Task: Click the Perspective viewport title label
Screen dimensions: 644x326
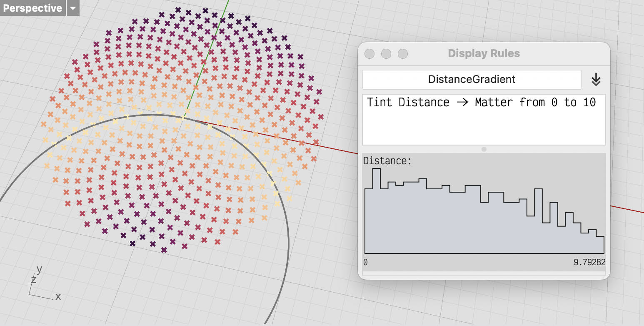Action: (32, 8)
